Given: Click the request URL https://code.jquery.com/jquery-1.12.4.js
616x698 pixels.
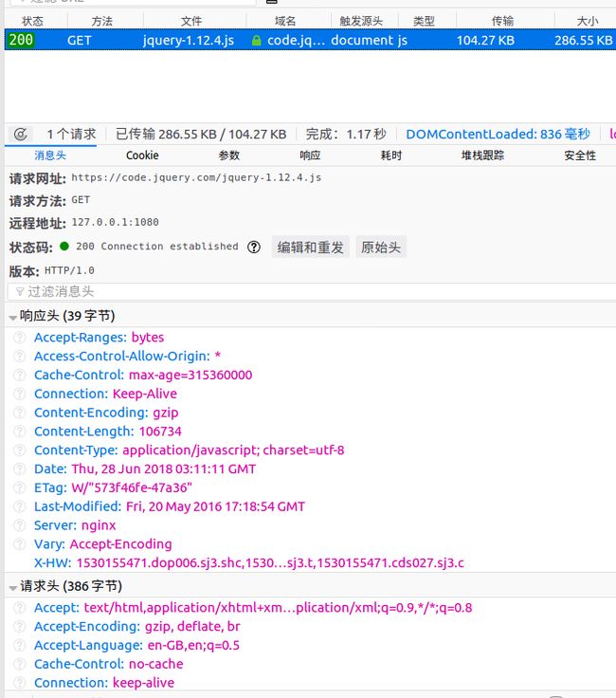Looking at the screenshot, I should coord(196,177).
